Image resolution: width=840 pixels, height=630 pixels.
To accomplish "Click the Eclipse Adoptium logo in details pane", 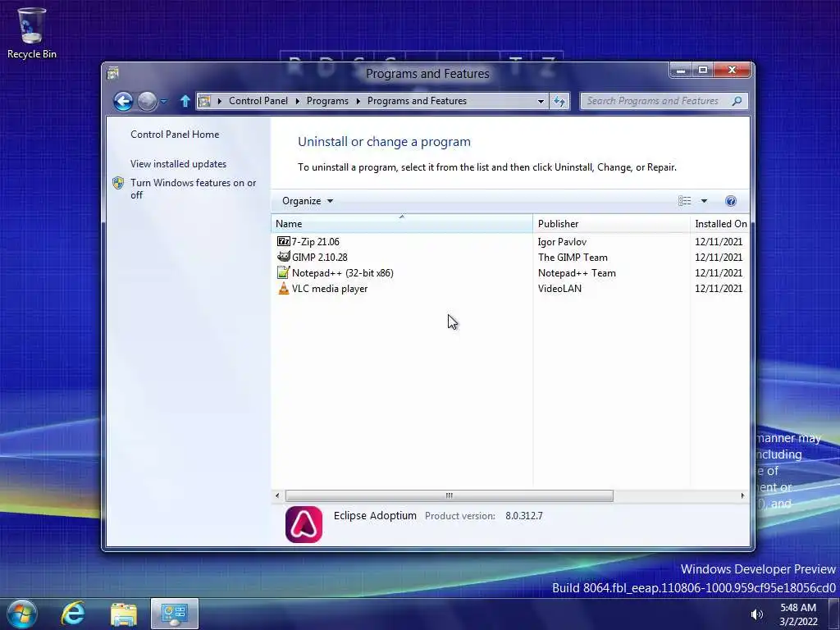I will coord(304,524).
